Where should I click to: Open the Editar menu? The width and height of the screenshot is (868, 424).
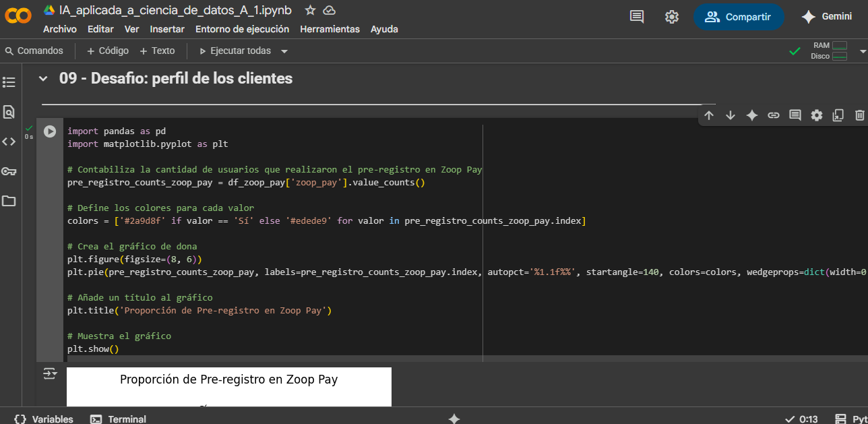tap(100, 29)
